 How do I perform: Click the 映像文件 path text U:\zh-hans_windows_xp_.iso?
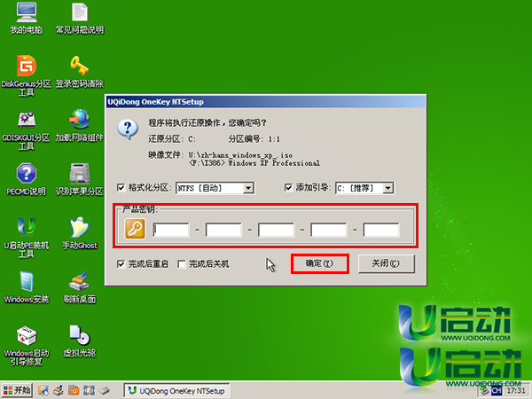240,155
